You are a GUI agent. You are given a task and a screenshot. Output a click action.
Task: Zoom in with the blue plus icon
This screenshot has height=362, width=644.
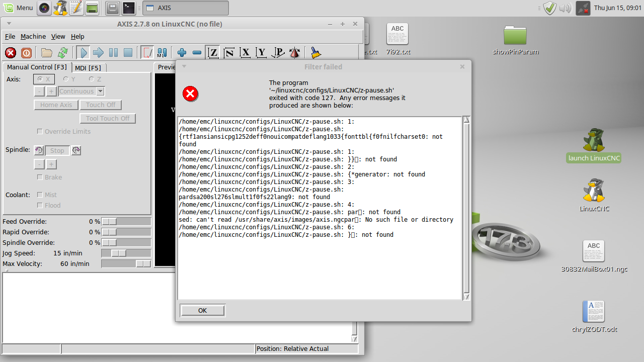pyautogui.click(x=182, y=52)
